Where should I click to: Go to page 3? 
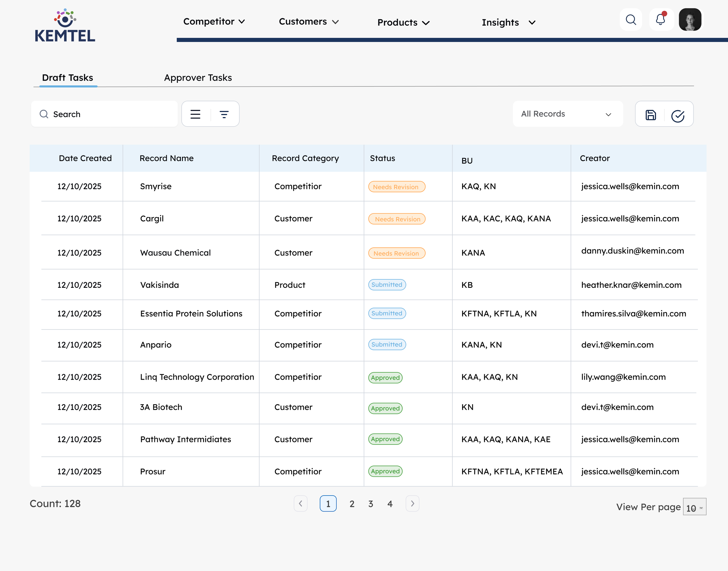(x=370, y=504)
